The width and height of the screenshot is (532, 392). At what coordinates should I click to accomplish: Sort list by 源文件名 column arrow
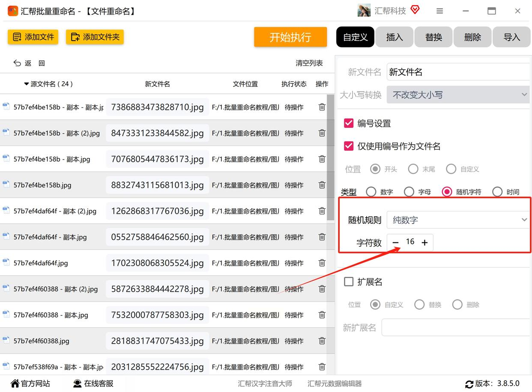(x=27, y=84)
